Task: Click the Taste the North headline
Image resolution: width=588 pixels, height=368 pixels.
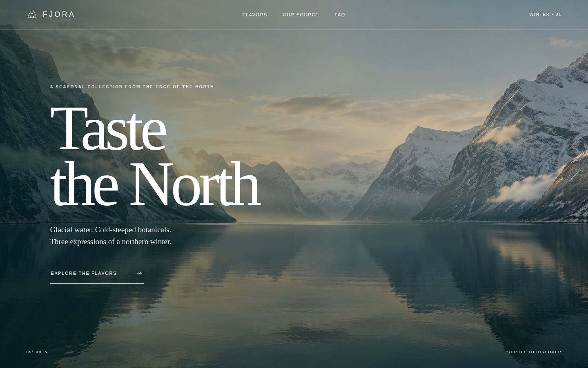Action: pyautogui.click(x=155, y=157)
